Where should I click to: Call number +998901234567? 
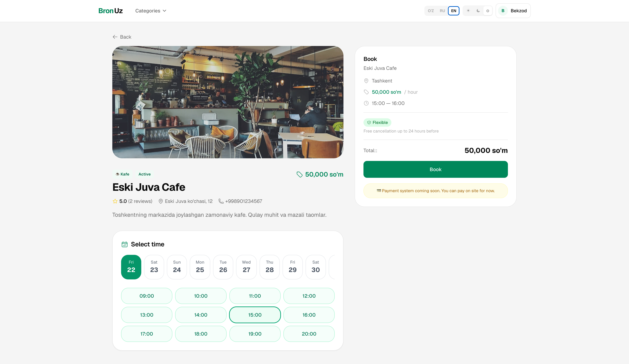(244, 201)
